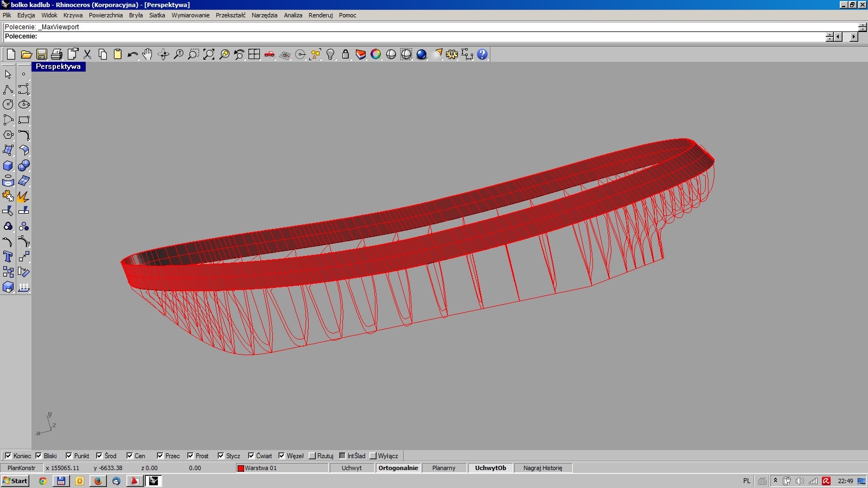
Task: Select the Text object tool
Action: (x=8, y=257)
